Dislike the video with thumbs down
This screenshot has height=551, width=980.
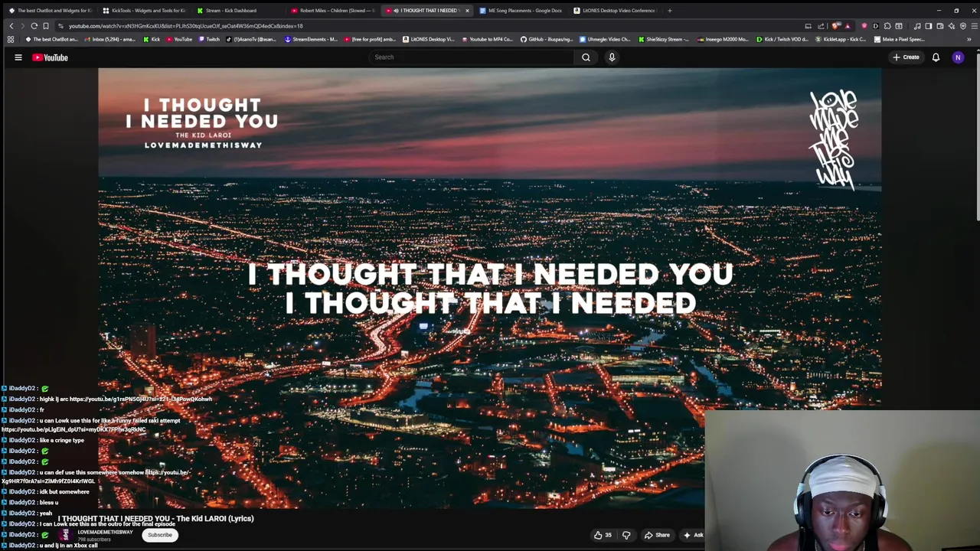(626, 535)
